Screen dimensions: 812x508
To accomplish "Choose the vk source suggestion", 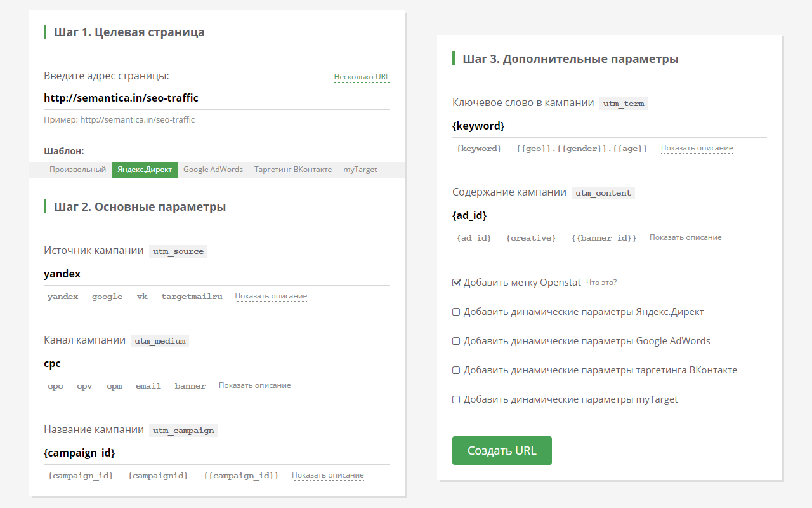I will 142,297.
